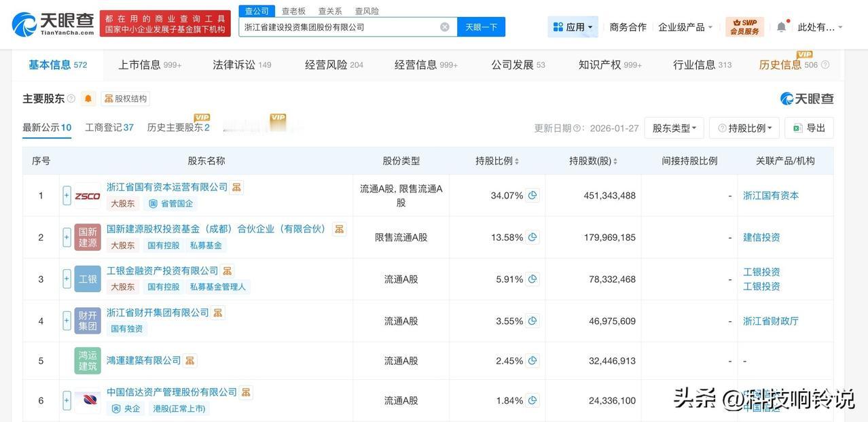Screen dimensions: 868x422
Task: Select the 历史主要股东 2 sub-tab
Action: pos(179,127)
